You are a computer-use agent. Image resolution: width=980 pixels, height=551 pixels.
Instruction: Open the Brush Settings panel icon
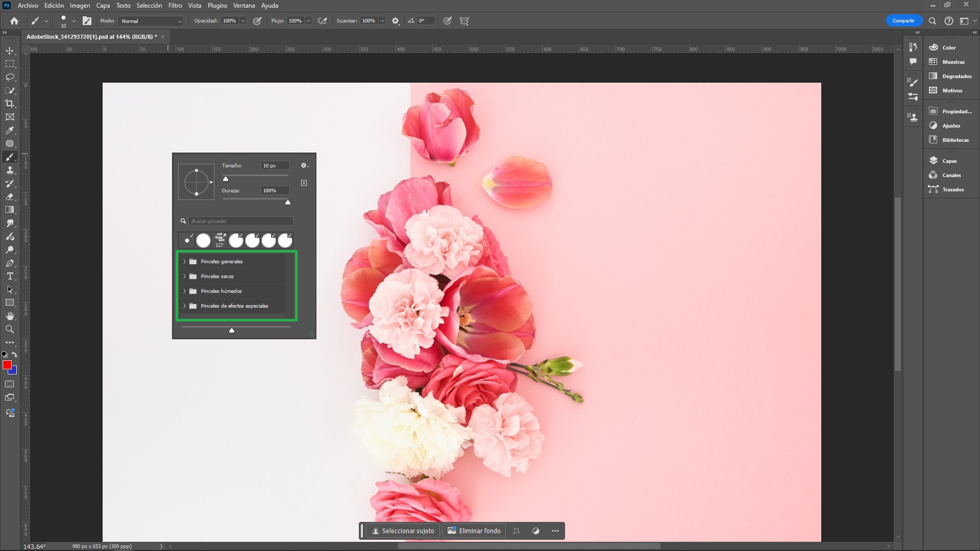(x=913, y=82)
